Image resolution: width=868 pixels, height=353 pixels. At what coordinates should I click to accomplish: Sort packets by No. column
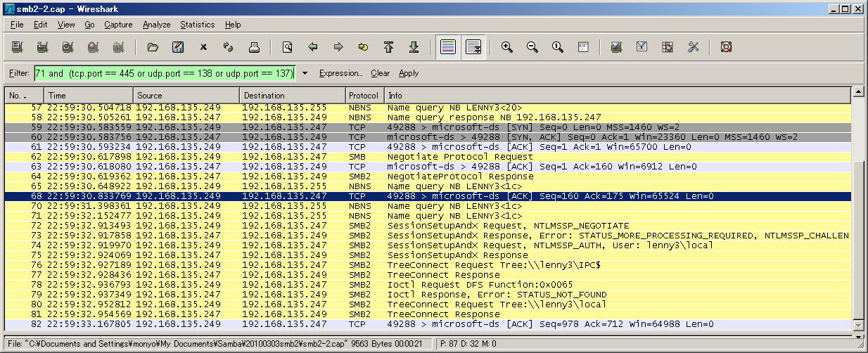(x=24, y=95)
